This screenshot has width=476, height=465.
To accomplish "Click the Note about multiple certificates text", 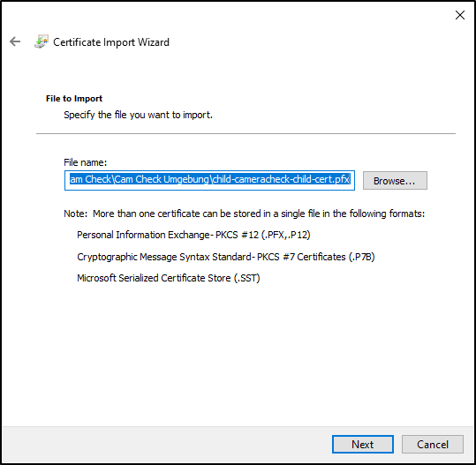I will click(244, 214).
